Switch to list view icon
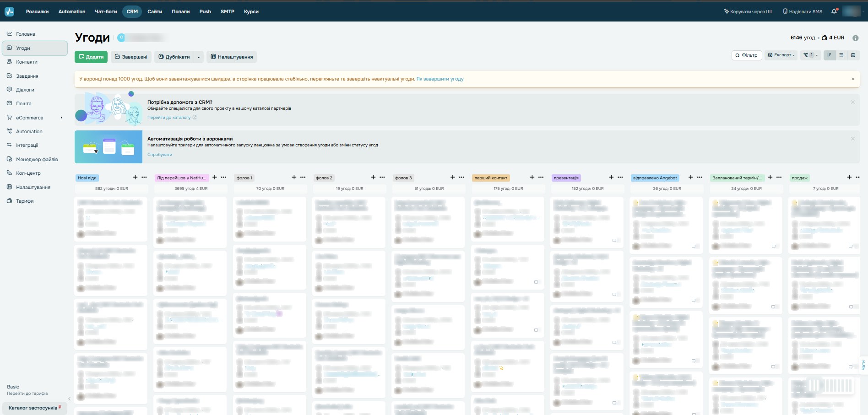The image size is (868, 415). [841, 55]
